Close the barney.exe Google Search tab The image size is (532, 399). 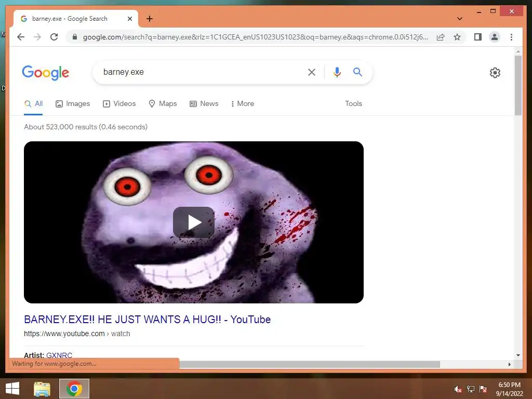(x=129, y=19)
